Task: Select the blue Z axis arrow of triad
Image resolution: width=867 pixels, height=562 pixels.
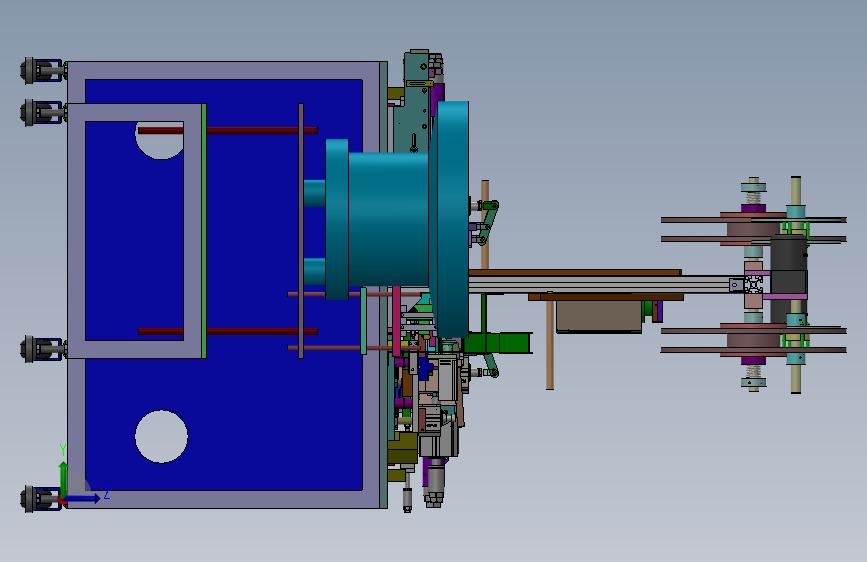Action: (x=82, y=498)
